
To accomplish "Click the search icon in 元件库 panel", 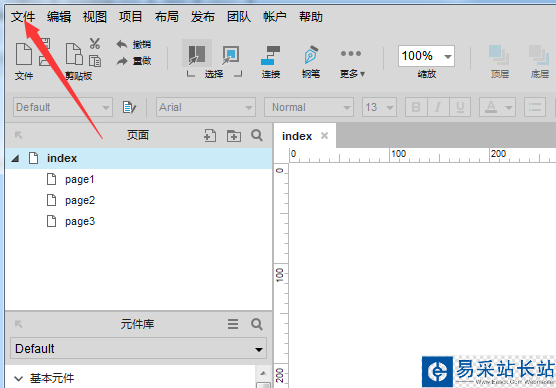I will pos(257,324).
